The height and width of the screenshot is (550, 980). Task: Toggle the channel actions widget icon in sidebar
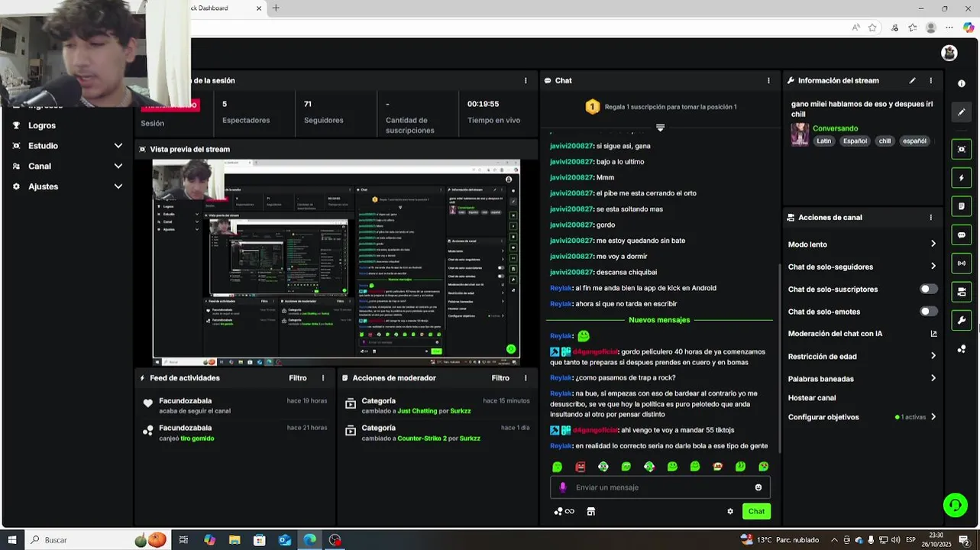[961, 292]
